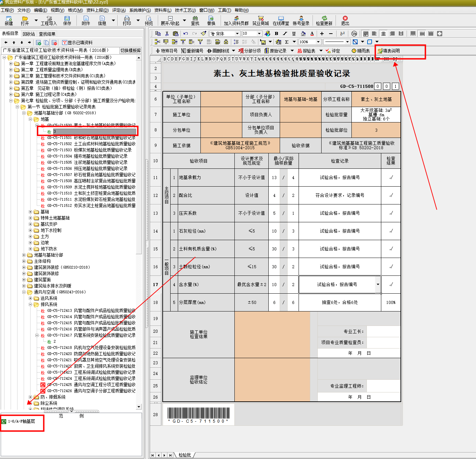Screen dimensions: 476x459
Task: Open the 100% zoom dropdown
Action: point(318,42)
